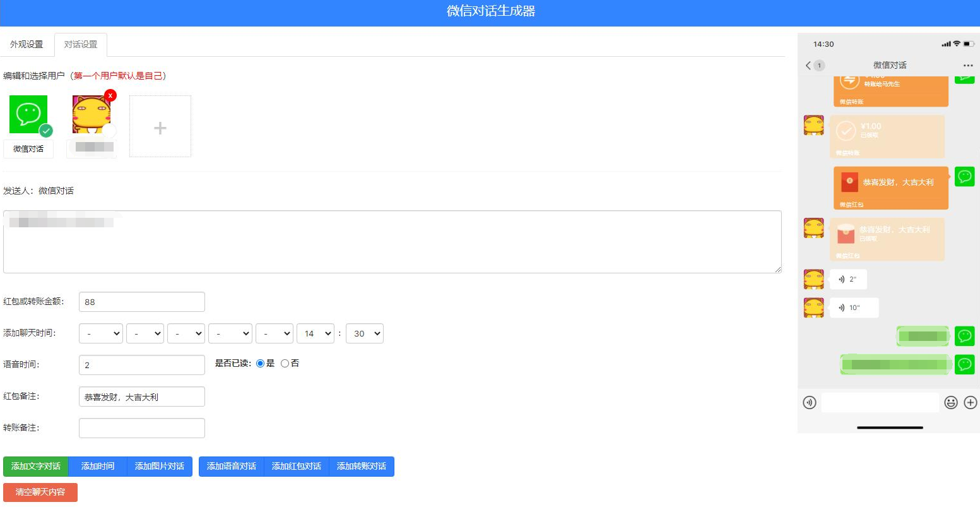Focus the 红包备注 field with 恭喜发财，大吉大利
Viewport: 980px width, 507px height.
[x=142, y=397]
